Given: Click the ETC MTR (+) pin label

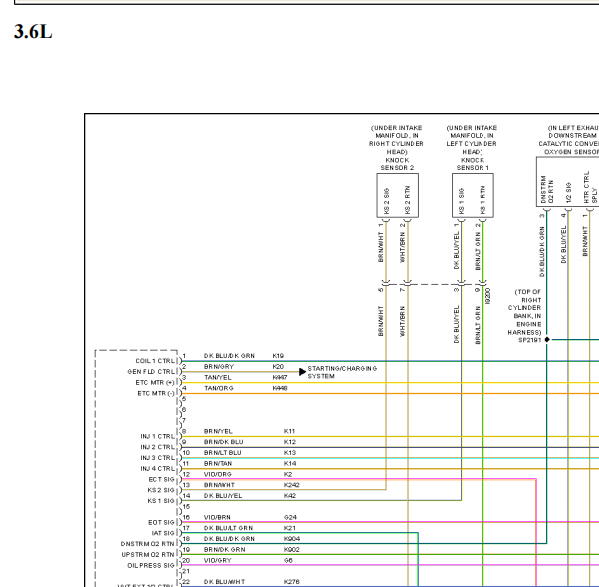Looking at the screenshot, I should pos(155,382).
